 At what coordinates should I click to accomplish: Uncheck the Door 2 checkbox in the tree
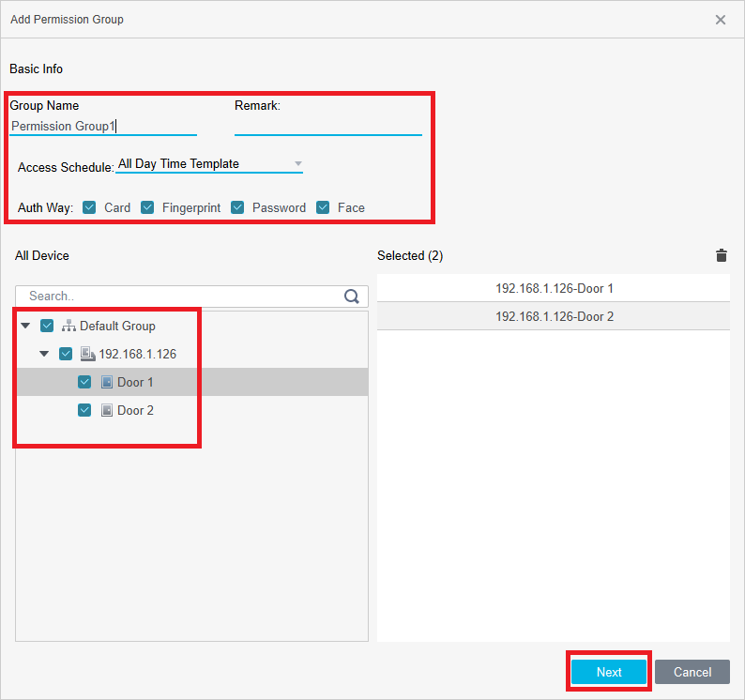pos(84,410)
